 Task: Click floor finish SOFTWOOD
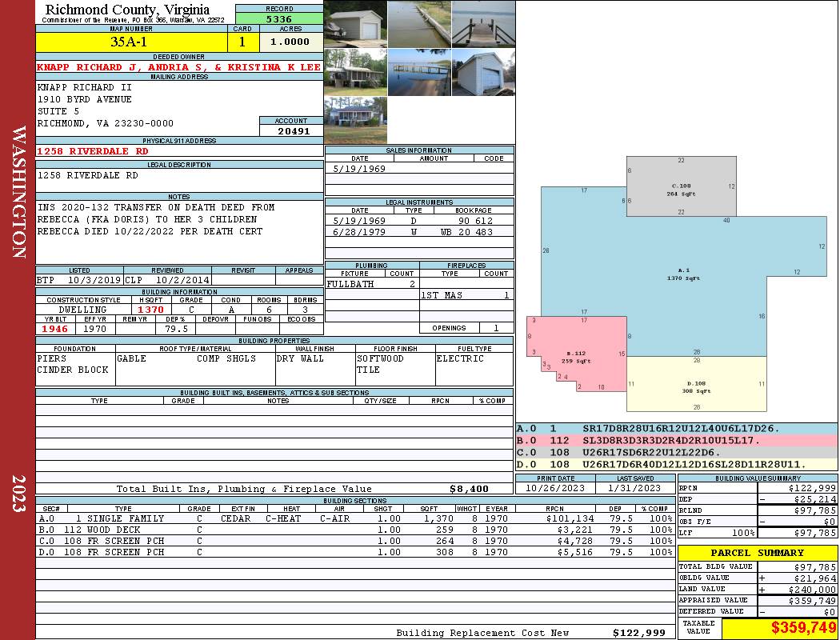(x=380, y=358)
